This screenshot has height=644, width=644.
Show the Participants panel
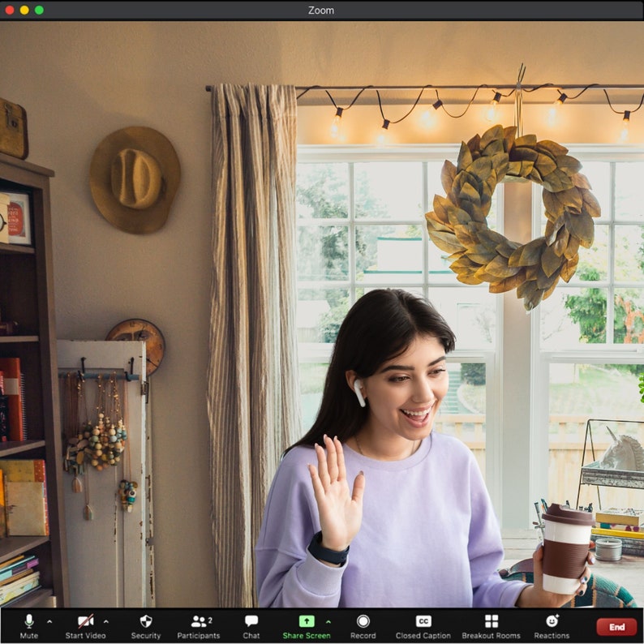(x=199, y=626)
